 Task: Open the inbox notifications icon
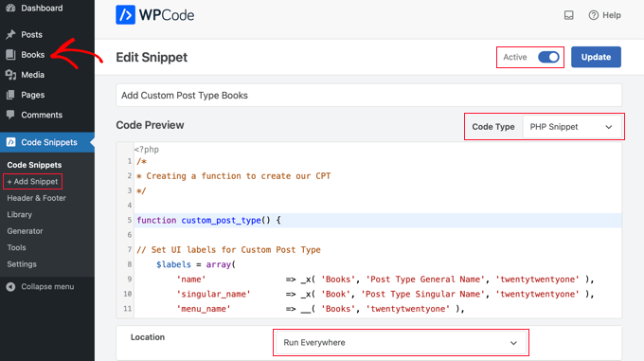569,15
